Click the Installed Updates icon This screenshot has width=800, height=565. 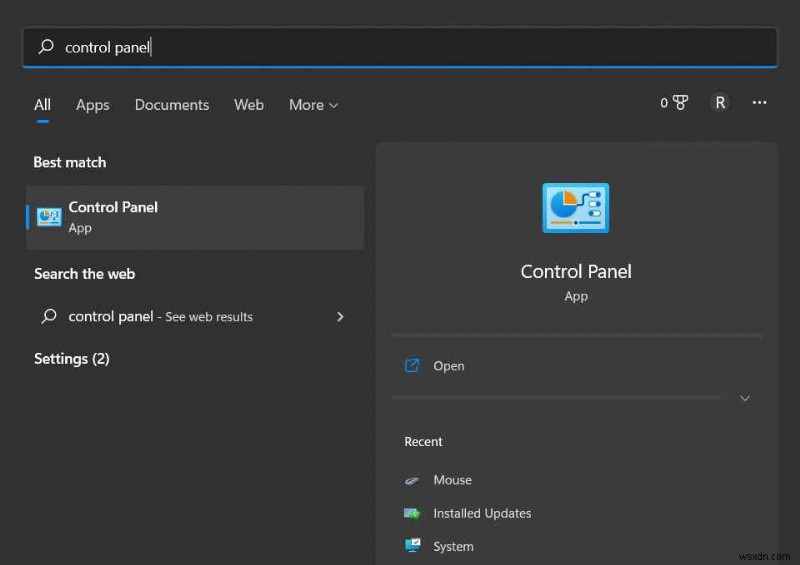[412, 513]
